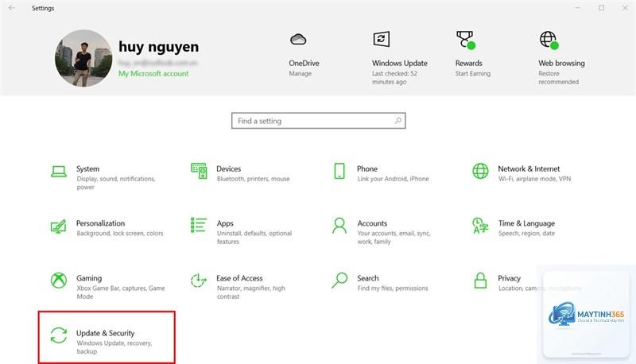This screenshot has height=364, width=636.
Task: Open the Accounts person icon
Action: 339,226
